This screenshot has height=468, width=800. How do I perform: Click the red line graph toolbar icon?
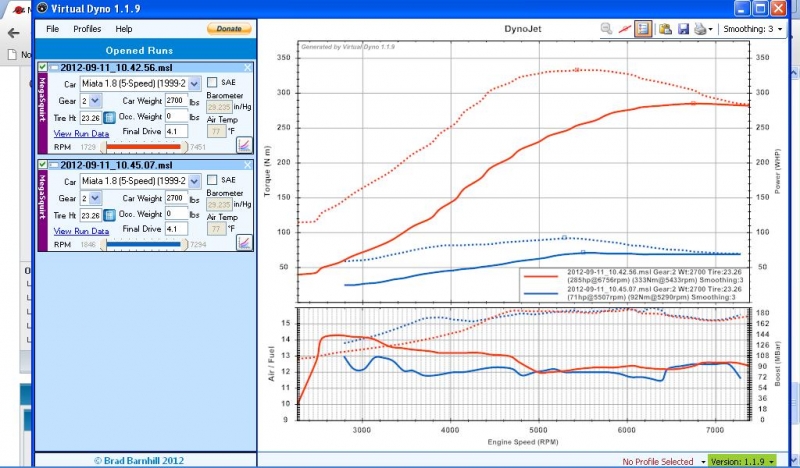coord(624,29)
